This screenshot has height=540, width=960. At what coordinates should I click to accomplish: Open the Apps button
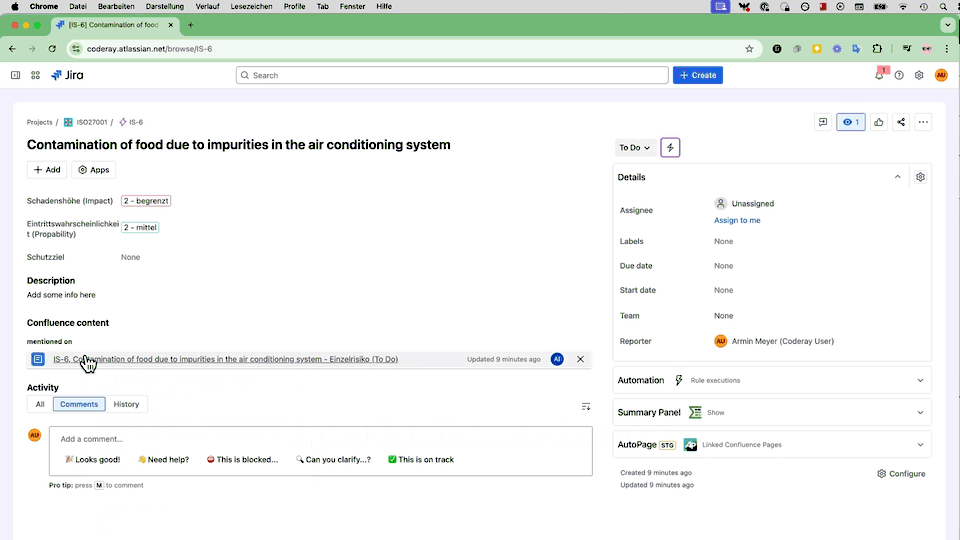(x=94, y=170)
